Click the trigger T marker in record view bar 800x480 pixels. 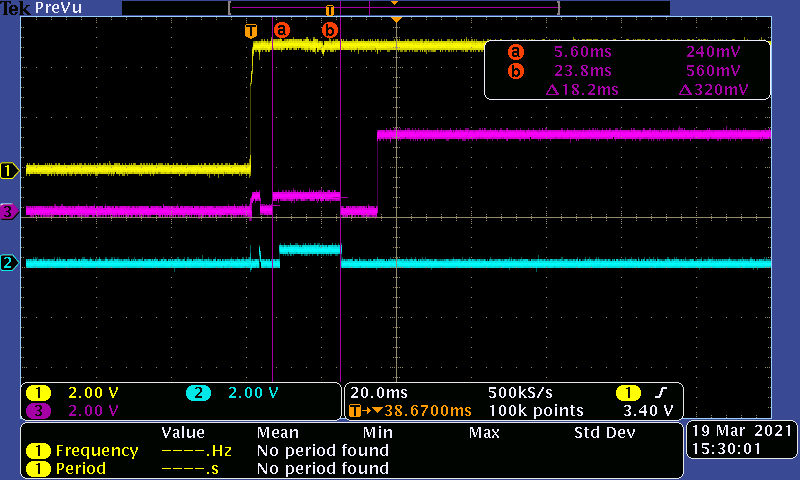(330, 10)
